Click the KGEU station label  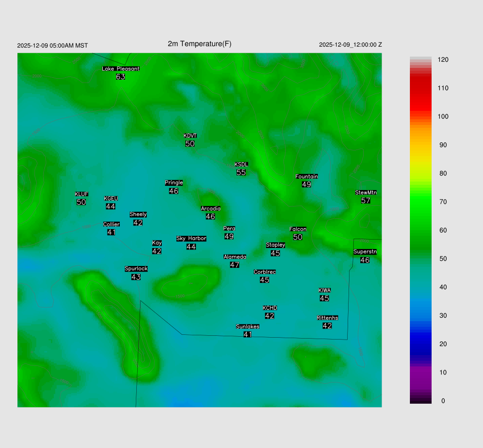111,199
